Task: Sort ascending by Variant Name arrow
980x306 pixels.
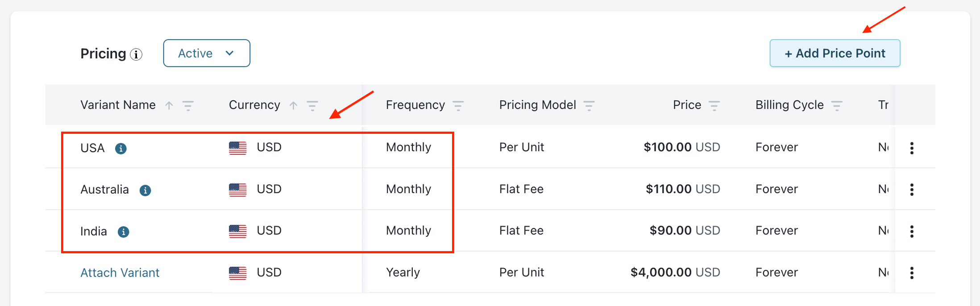Action: [x=169, y=105]
